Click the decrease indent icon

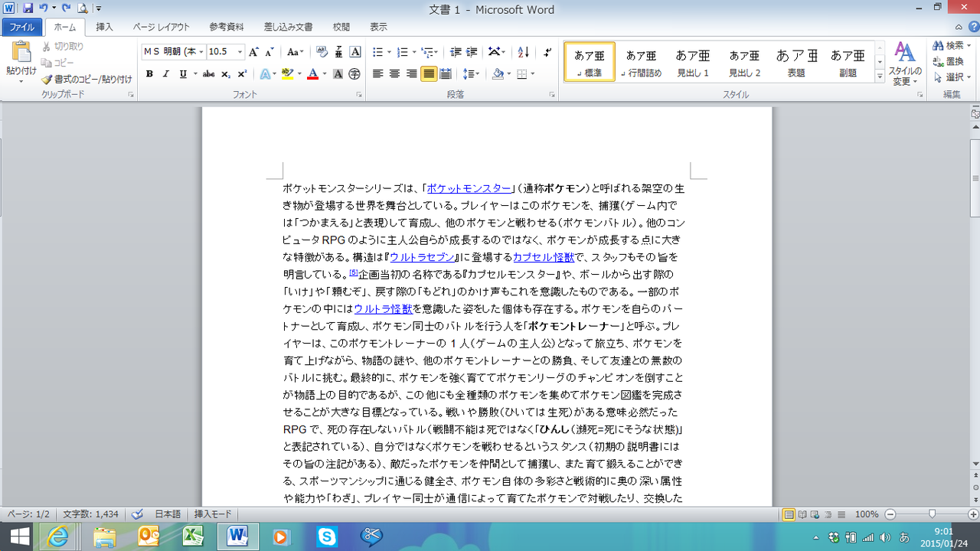point(456,52)
